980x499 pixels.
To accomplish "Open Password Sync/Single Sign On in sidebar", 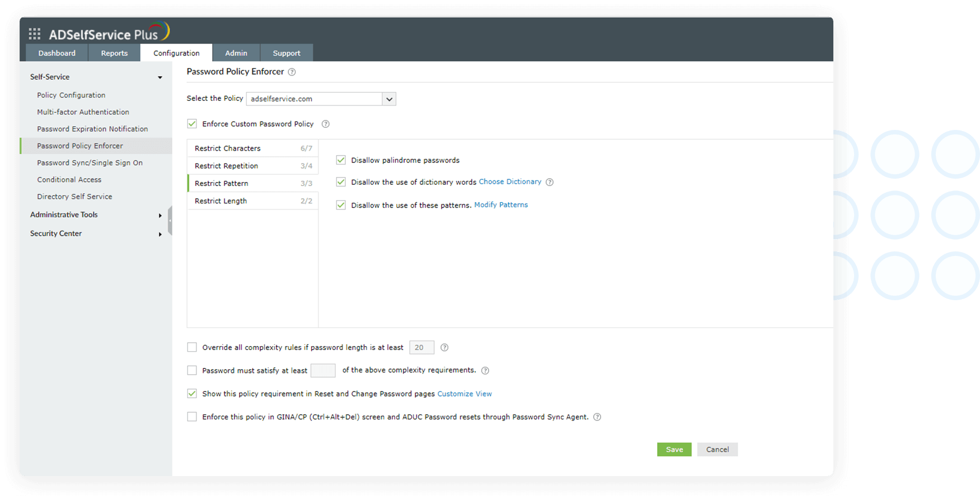I will 90,162.
